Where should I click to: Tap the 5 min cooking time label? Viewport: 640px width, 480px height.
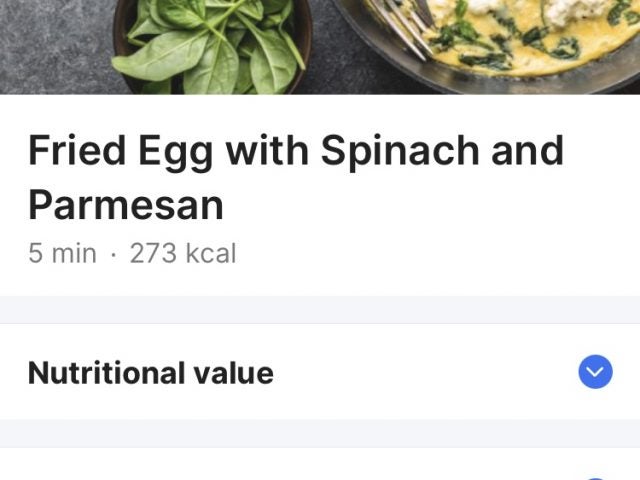pos(62,254)
